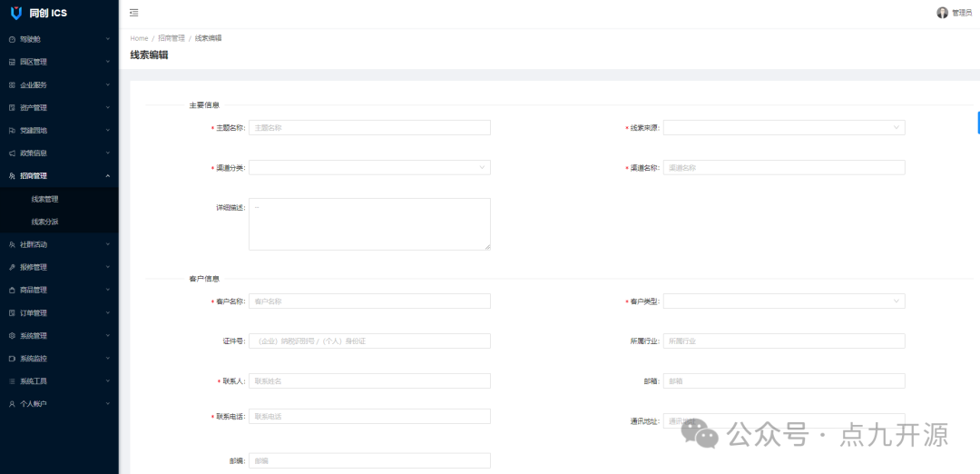Click the 主要信息 section heading
The image size is (980, 474).
(204, 105)
